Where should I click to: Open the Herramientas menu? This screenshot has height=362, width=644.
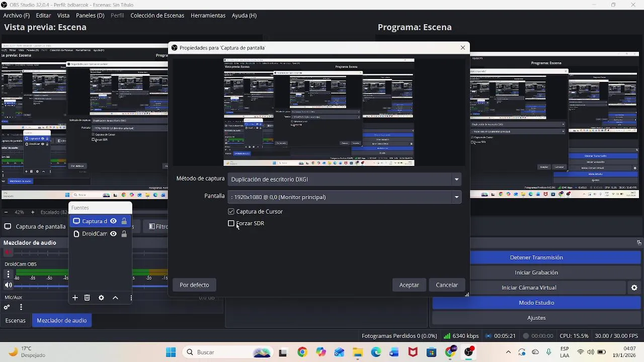208,16
